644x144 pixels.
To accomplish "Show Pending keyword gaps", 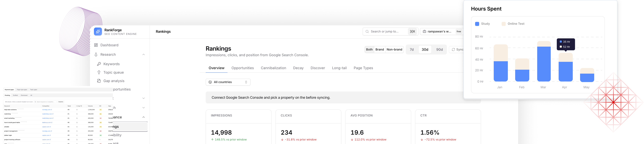I will (x=7, y=95).
